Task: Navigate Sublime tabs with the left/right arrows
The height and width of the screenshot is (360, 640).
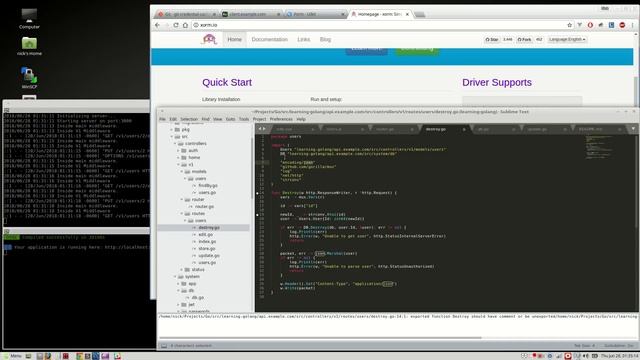Action: point(262,129)
